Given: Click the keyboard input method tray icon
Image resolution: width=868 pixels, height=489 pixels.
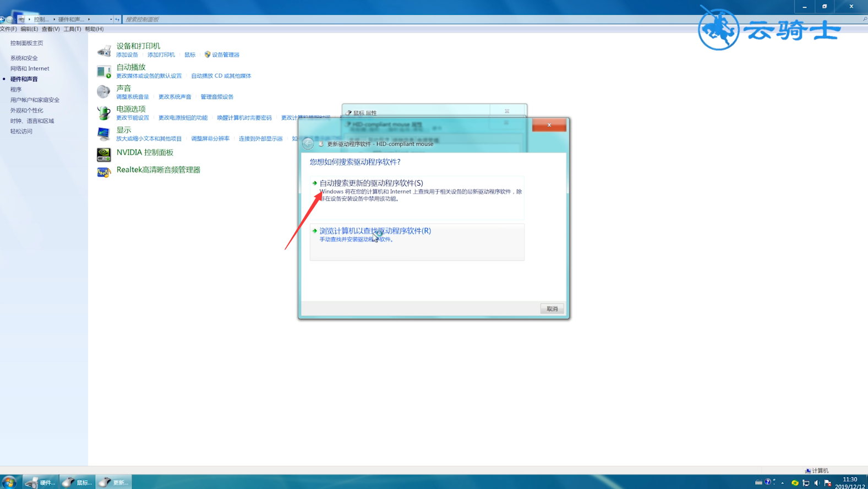Looking at the screenshot, I should tap(758, 482).
